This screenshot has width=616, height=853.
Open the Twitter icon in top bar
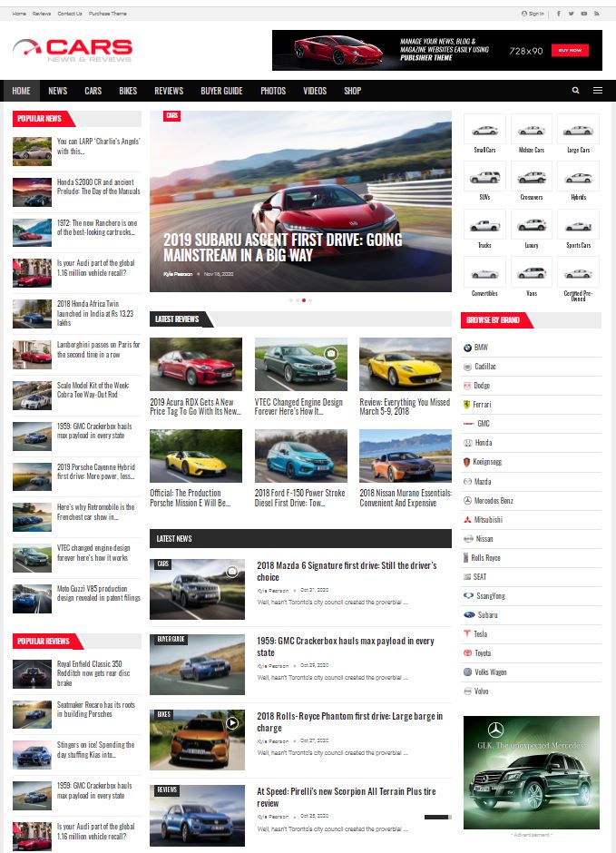tap(571, 14)
